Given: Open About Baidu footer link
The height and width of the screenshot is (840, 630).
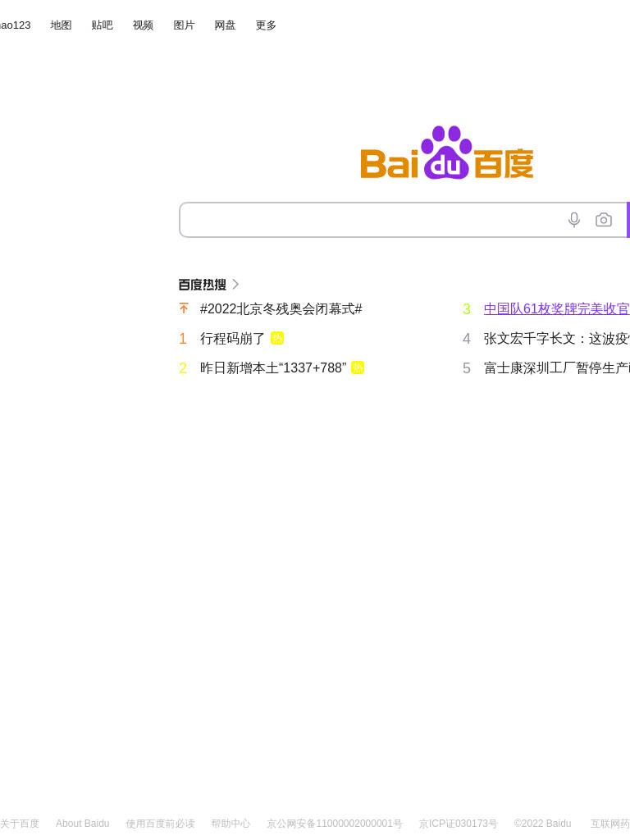Looking at the screenshot, I should pyautogui.click(x=83, y=824).
